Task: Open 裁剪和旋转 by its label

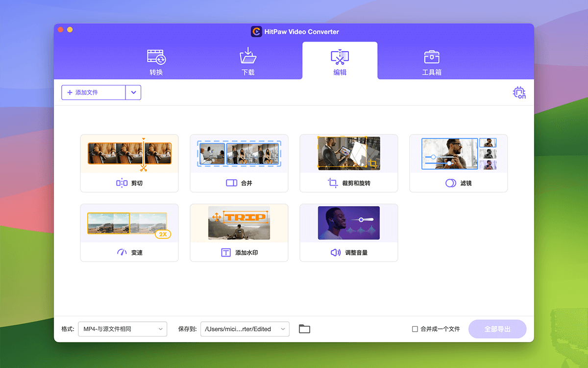Action: tap(356, 183)
